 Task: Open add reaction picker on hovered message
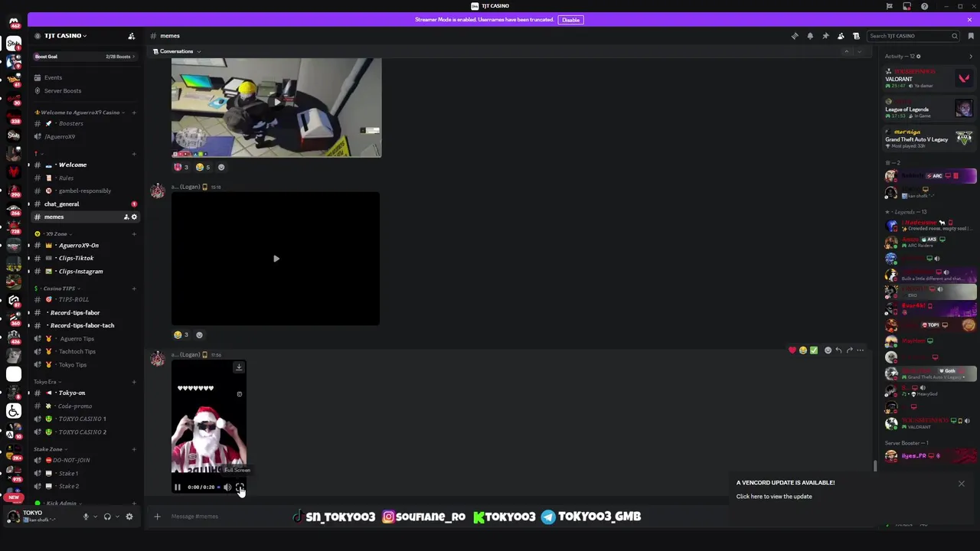pos(828,350)
